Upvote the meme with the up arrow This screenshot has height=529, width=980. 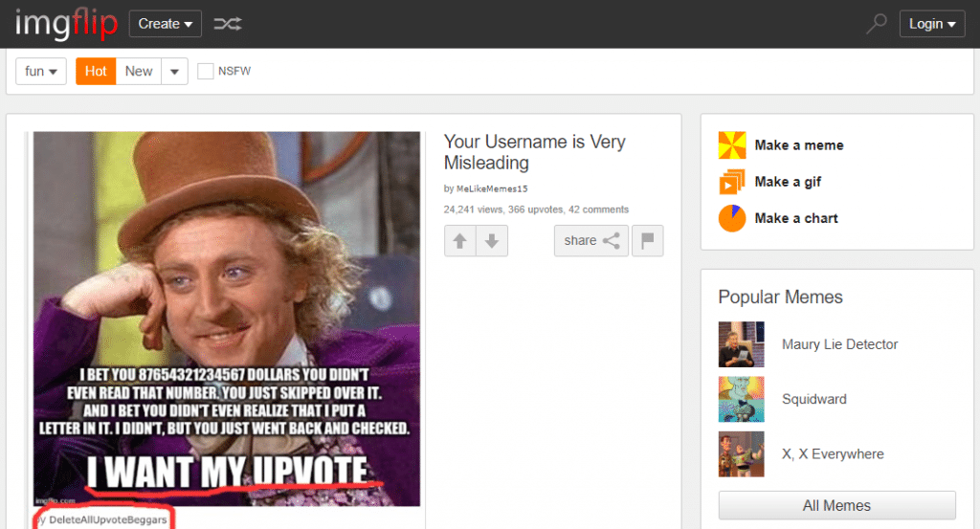pyautogui.click(x=460, y=240)
